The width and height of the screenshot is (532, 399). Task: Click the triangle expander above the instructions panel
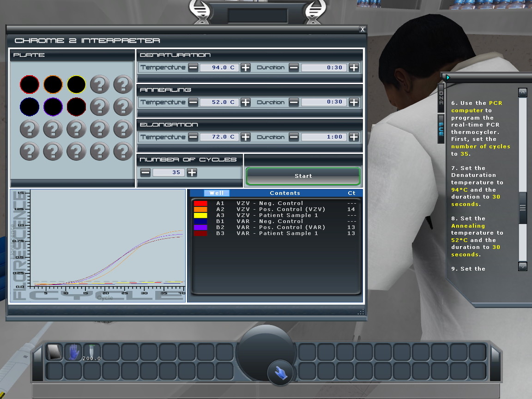(x=447, y=77)
